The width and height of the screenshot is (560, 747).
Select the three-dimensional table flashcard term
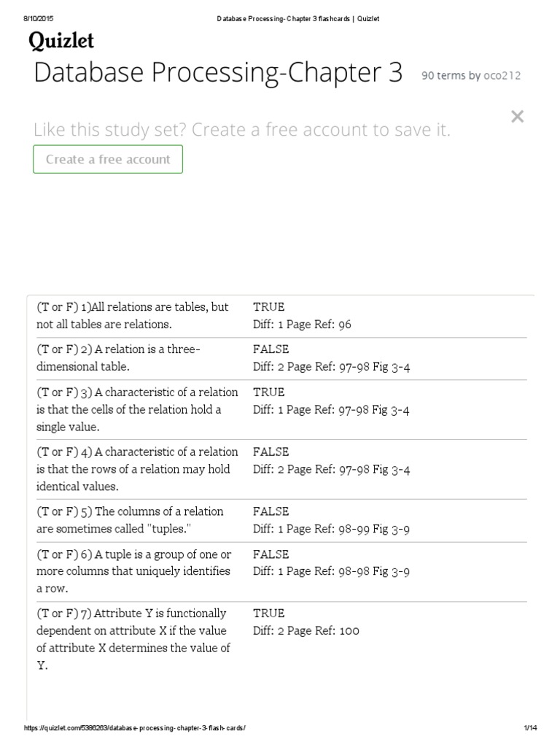(x=118, y=357)
